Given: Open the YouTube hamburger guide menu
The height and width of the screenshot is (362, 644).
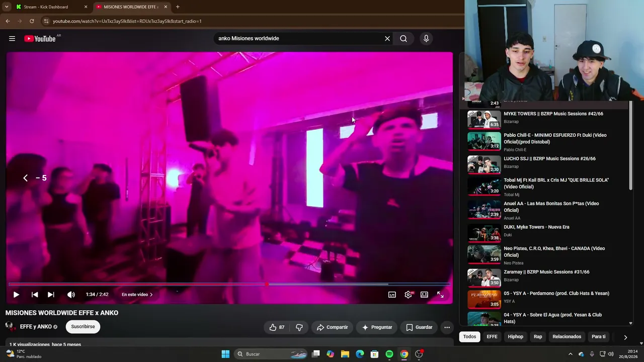Looking at the screenshot, I should click(12, 39).
